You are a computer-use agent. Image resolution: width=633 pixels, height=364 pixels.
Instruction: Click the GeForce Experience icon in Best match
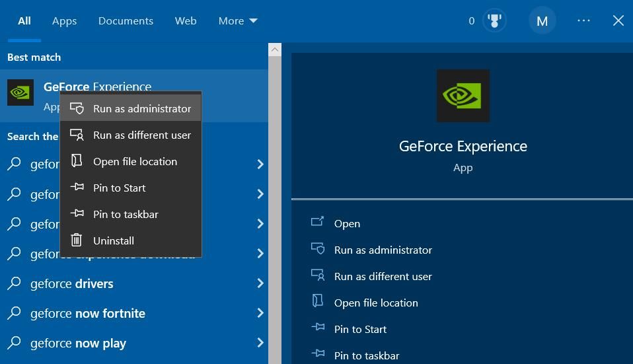[x=20, y=92]
